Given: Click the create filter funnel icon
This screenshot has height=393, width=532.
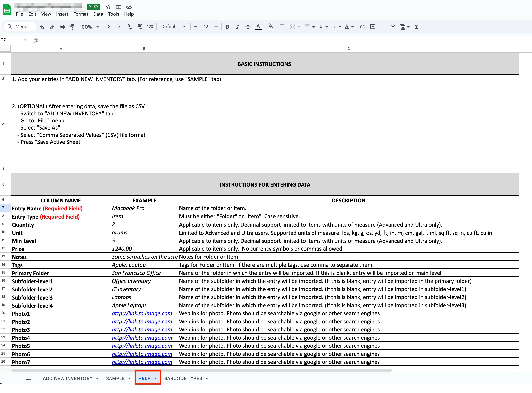Looking at the screenshot, I should pos(393,27).
